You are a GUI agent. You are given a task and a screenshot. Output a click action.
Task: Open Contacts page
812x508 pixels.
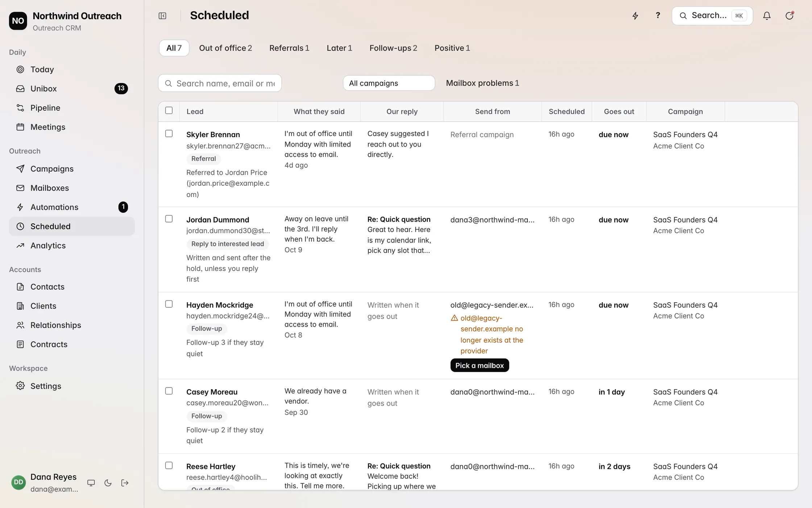coord(72,287)
